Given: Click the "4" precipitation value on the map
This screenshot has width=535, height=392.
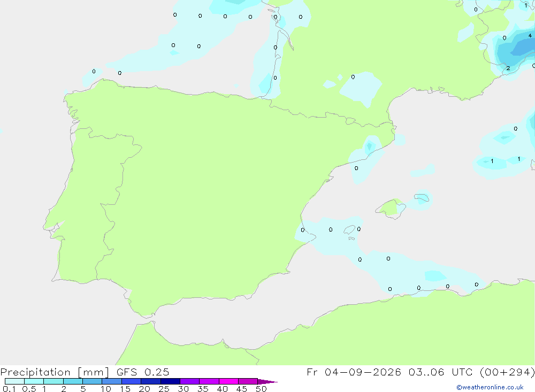Looking at the screenshot, I should coord(530,35).
